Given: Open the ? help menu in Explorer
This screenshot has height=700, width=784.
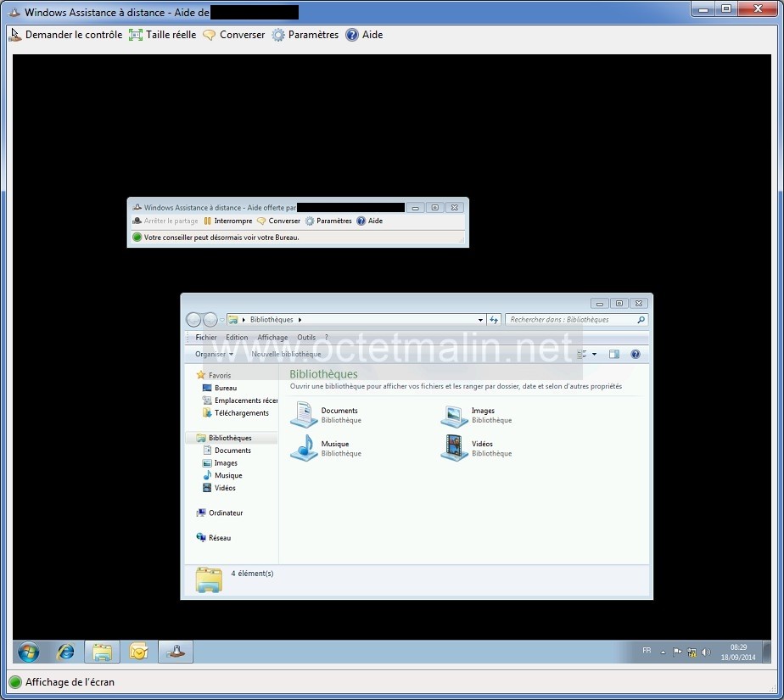Looking at the screenshot, I should tap(327, 337).
